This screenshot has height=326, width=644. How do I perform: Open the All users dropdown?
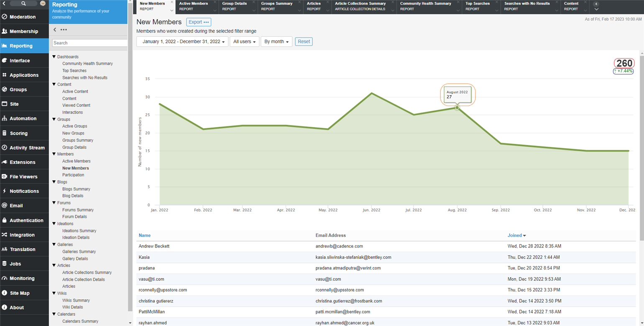click(245, 42)
